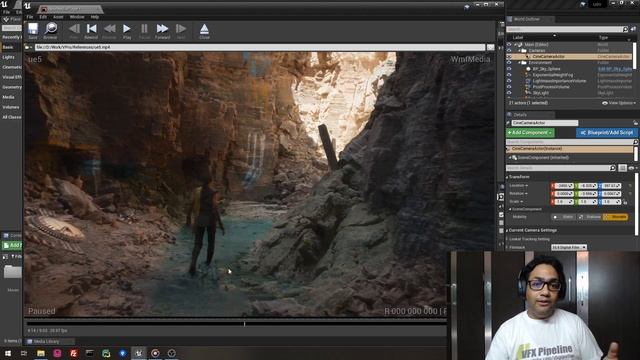Screen dimensions: 640x360
Task: Close the media with the eject icon
Action: 204,31
